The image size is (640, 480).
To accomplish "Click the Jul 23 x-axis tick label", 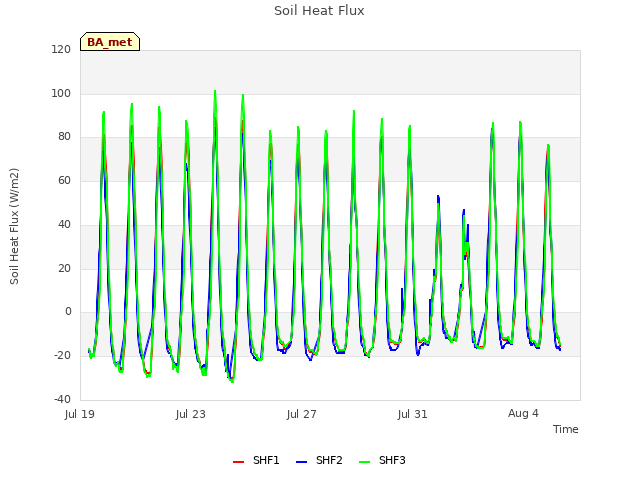I will tap(191, 414).
